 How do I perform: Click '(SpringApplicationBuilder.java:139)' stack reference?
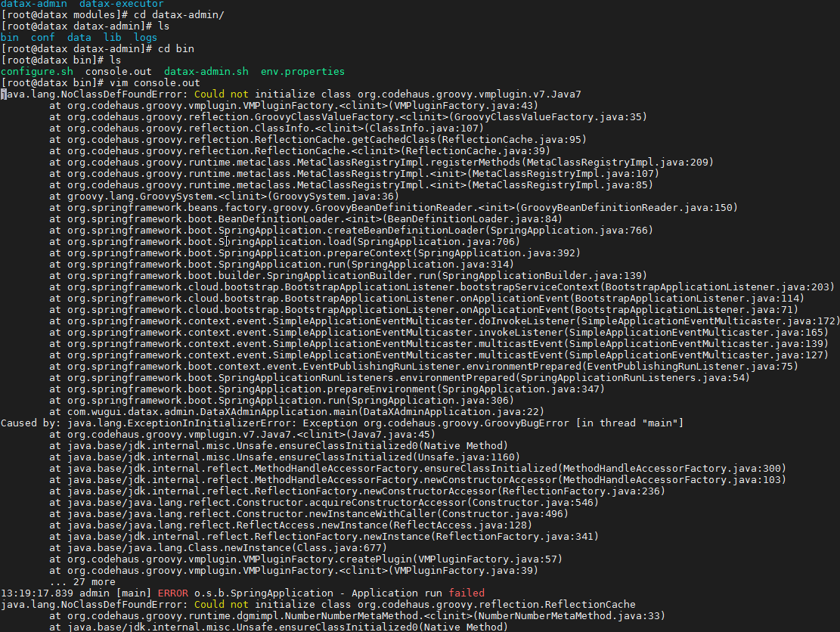tap(541, 275)
